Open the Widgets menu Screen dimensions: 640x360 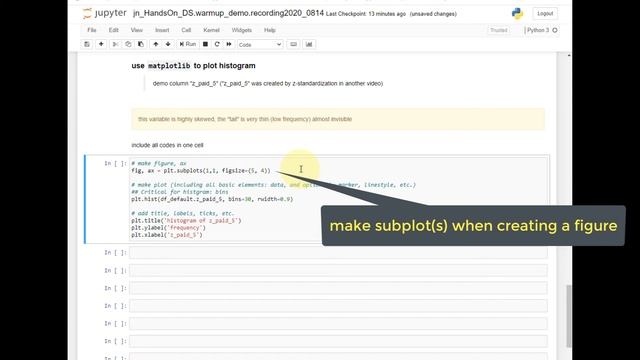242,30
